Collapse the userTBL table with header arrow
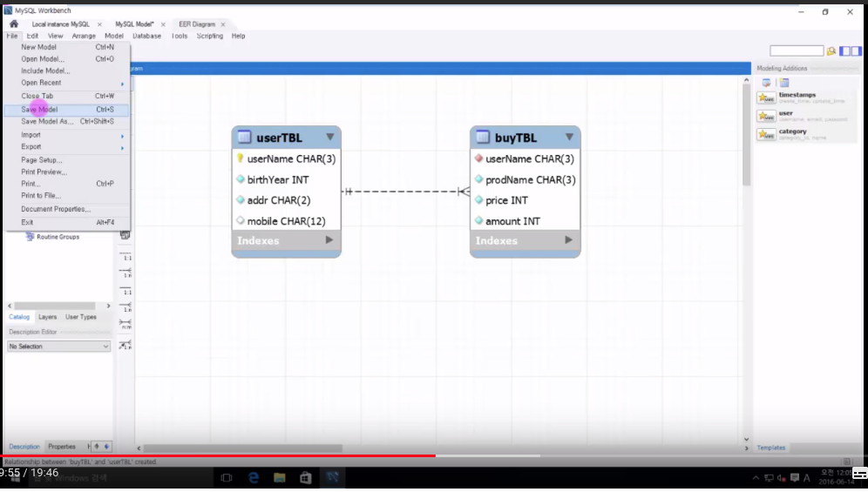 pyautogui.click(x=330, y=137)
